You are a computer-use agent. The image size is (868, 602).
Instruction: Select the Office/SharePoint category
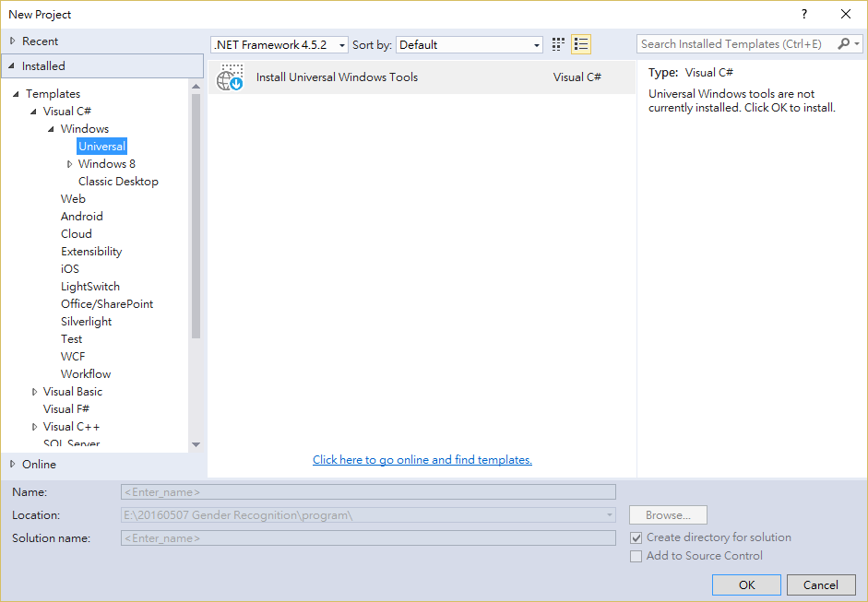[x=107, y=304]
